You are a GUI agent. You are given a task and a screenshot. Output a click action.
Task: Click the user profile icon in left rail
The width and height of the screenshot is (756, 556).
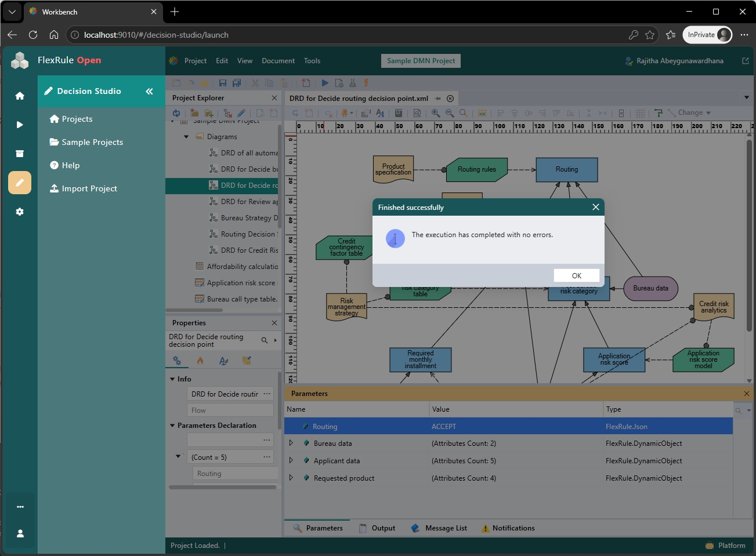coord(20,533)
